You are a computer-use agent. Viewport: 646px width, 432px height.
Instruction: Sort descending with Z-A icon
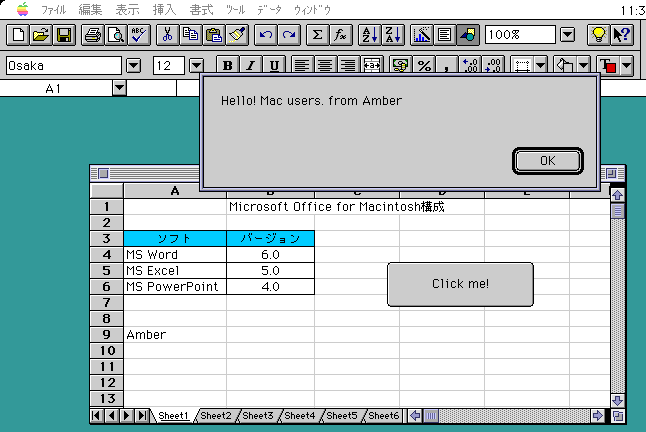pos(393,35)
